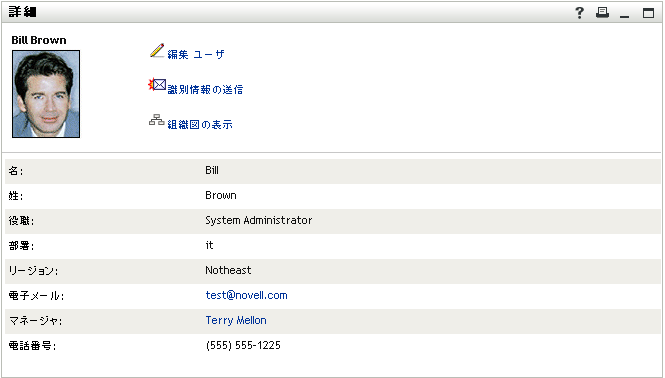Click the 詳細 panel title
Image resolution: width=665 pixels, height=378 pixels.
tap(22, 12)
